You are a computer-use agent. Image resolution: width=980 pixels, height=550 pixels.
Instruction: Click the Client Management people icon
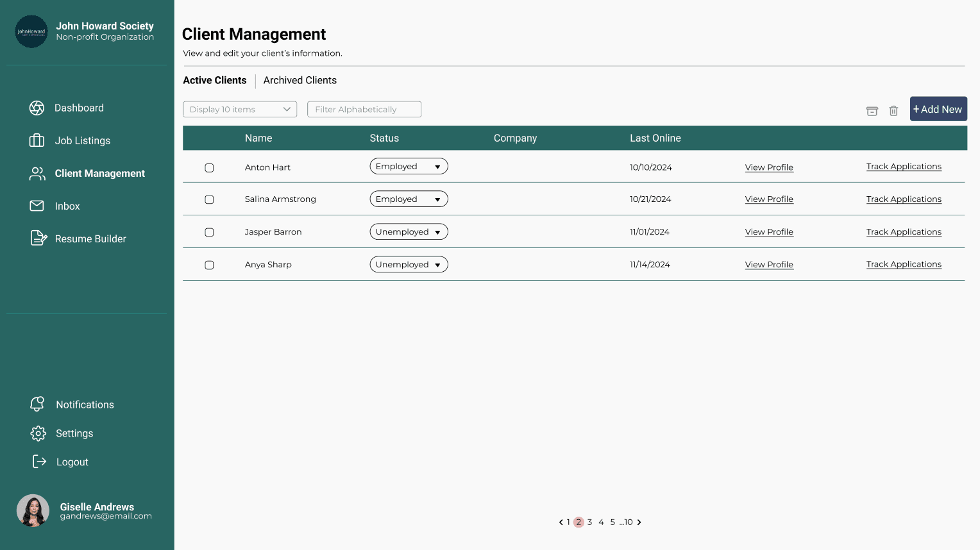point(37,174)
